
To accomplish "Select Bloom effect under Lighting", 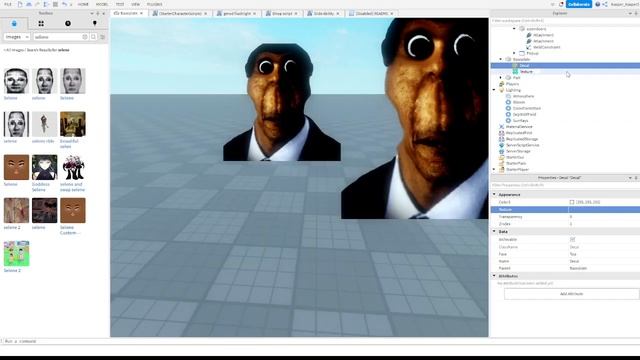I will pyautogui.click(x=519, y=102).
